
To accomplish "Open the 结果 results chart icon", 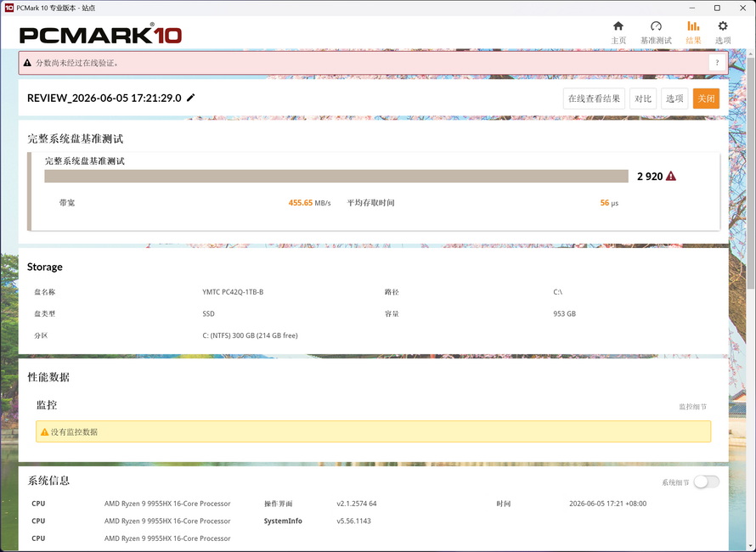I will [x=693, y=26].
